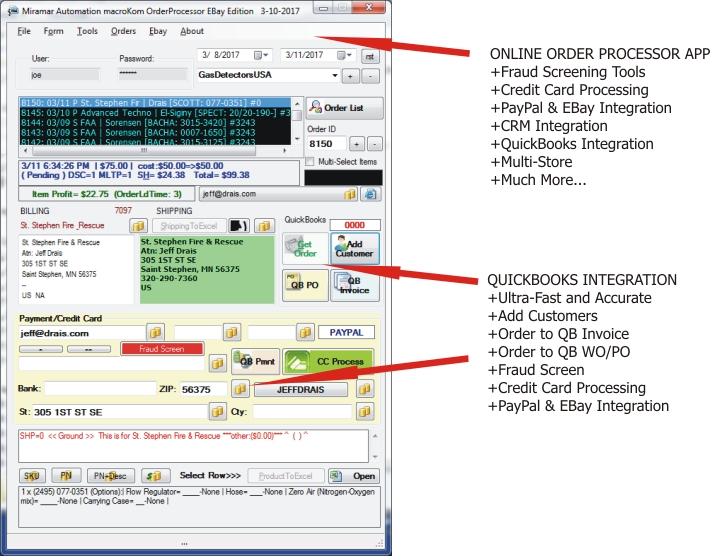
Task: Click the green shipping address box
Action: coord(207,269)
